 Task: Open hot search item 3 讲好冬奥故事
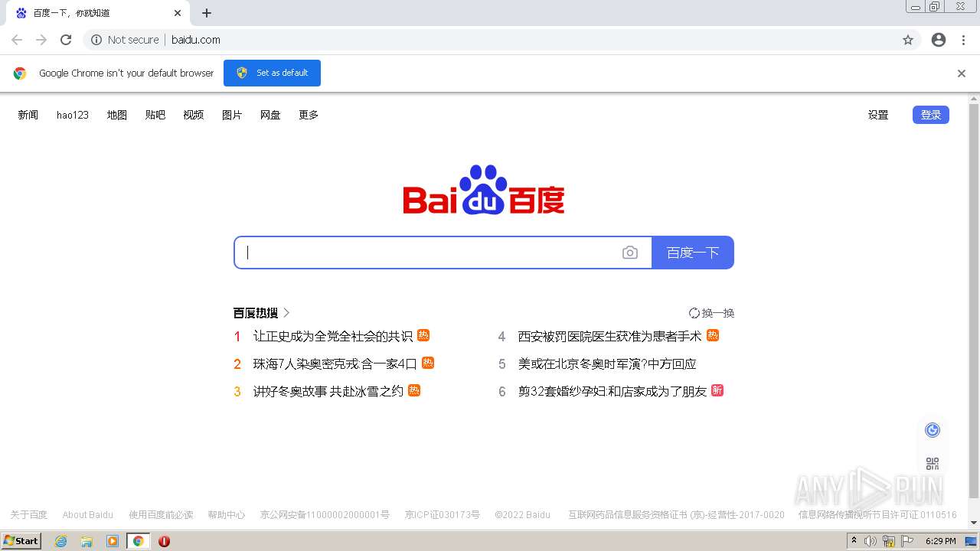tap(328, 391)
